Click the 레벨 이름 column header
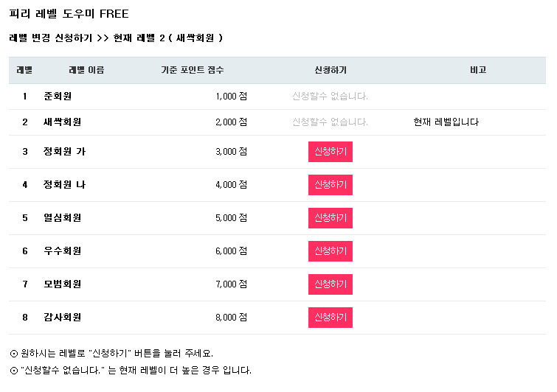This screenshot has width=557, height=392. point(86,71)
